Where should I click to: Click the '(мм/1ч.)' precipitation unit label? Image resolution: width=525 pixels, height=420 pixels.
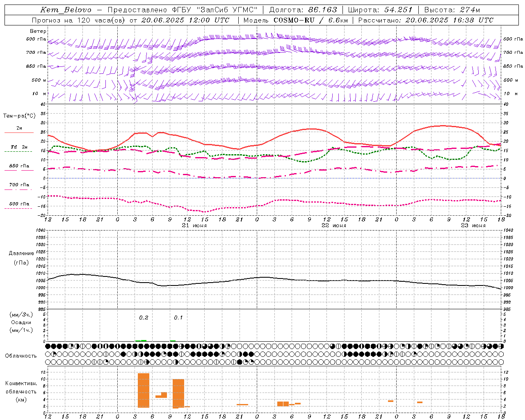point(21,330)
